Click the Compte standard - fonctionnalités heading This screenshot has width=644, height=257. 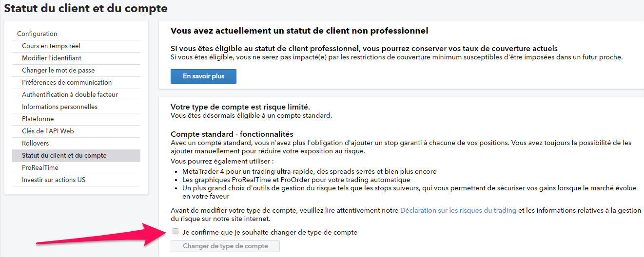(232, 134)
